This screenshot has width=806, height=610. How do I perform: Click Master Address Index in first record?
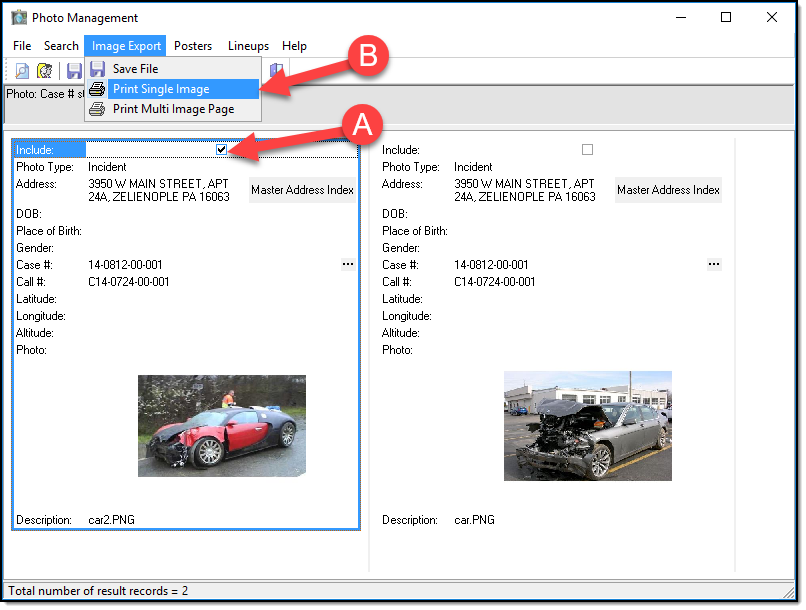(302, 190)
